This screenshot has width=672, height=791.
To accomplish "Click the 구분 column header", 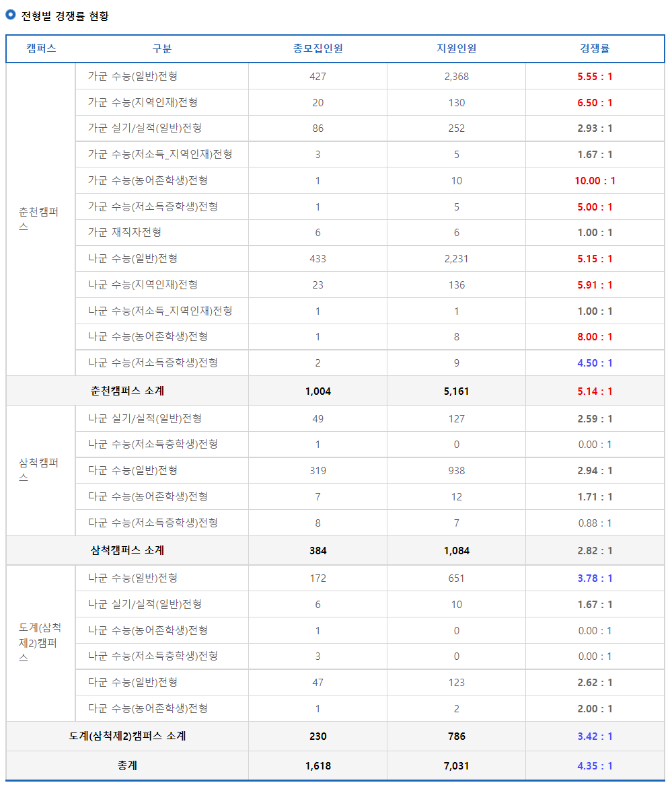I will coord(161,48).
